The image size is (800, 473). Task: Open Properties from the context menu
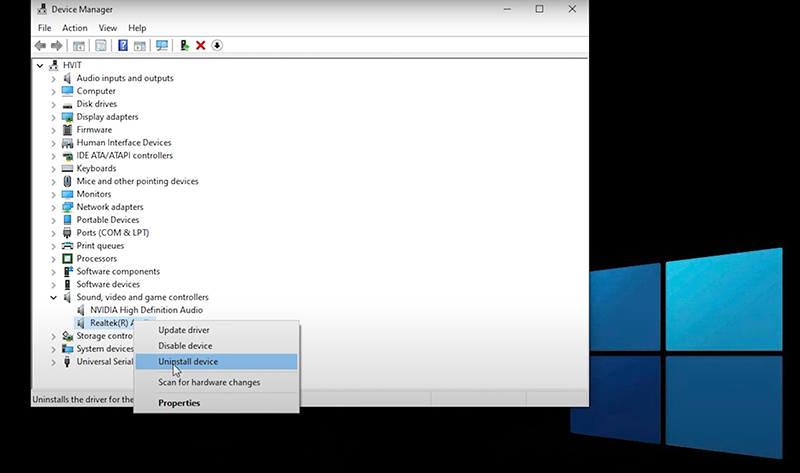click(x=179, y=403)
